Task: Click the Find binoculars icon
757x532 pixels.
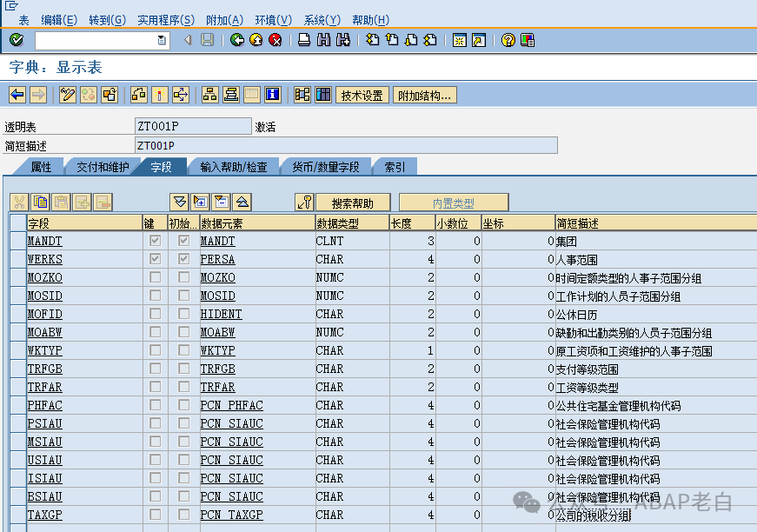Action: click(323, 40)
